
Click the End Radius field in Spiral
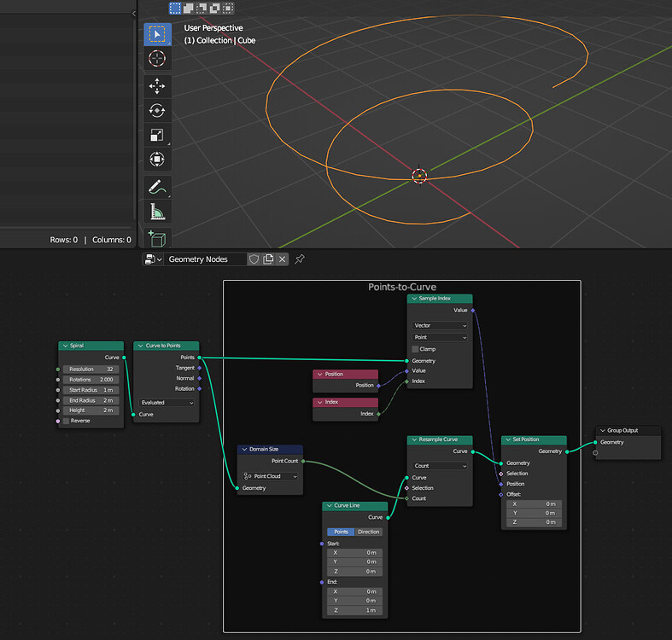click(91, 400)
